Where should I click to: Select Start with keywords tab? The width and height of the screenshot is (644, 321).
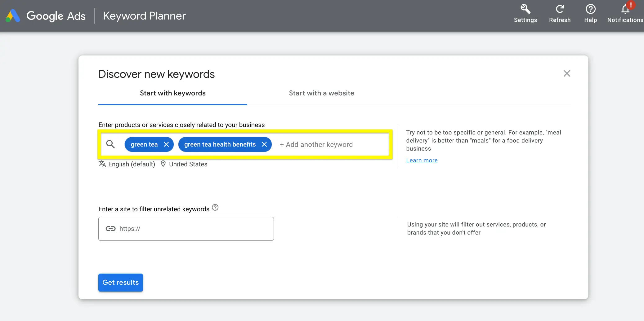pos(172,93)
